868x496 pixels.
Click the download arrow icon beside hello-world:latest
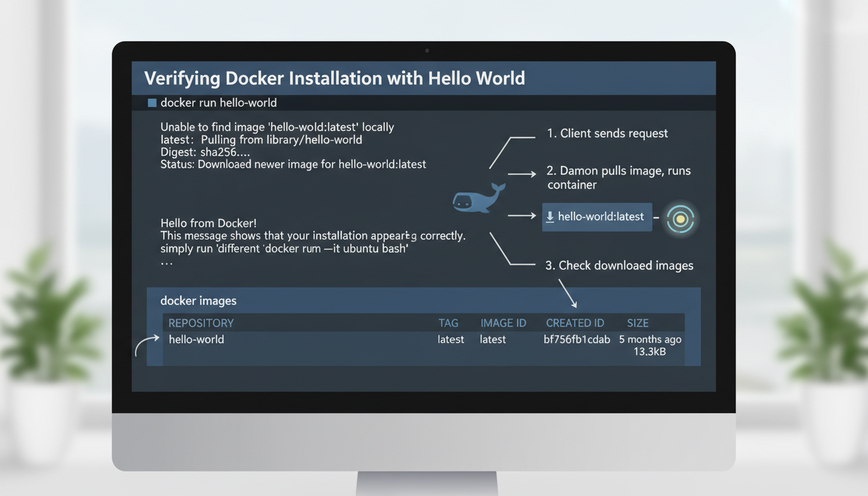550,217
